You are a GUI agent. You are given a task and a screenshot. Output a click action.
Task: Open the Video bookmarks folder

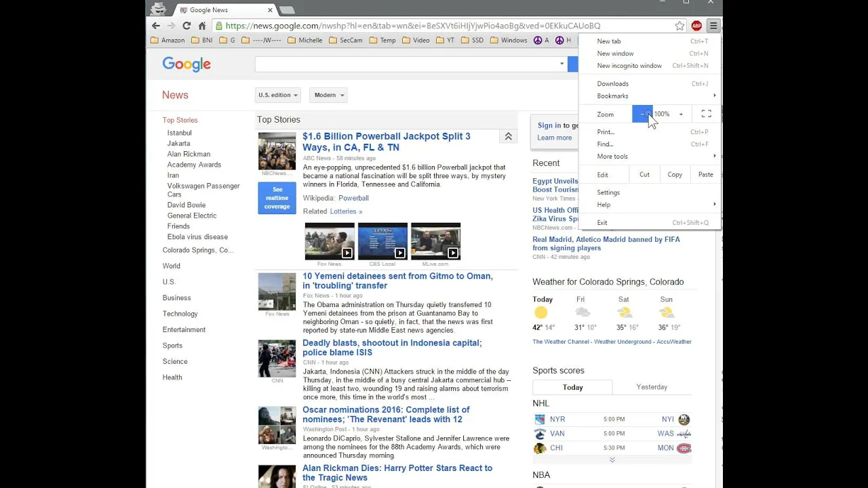416,40
